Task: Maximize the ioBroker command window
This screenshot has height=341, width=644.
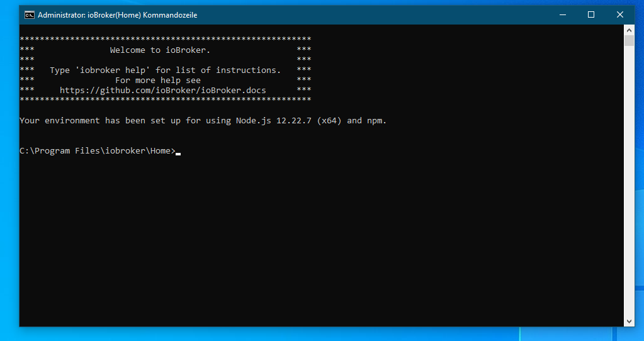Action: [591, 14]
